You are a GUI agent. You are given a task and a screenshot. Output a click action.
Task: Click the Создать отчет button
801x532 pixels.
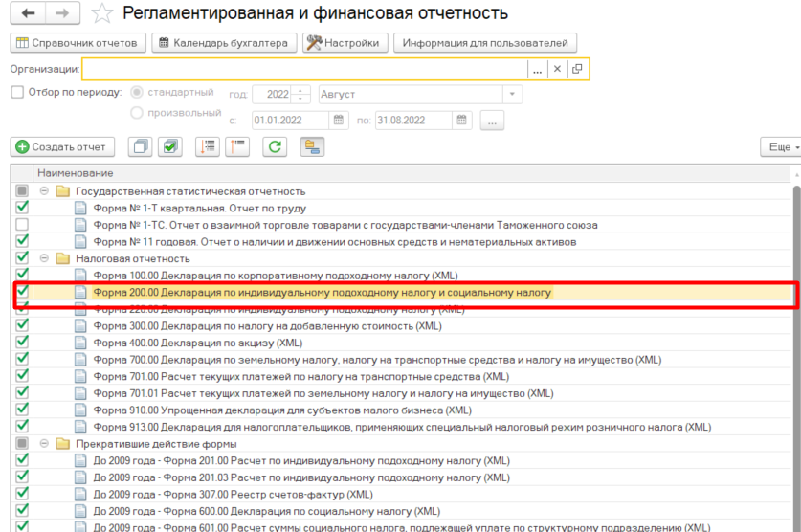pyautogui.click(x=63, y=146)
